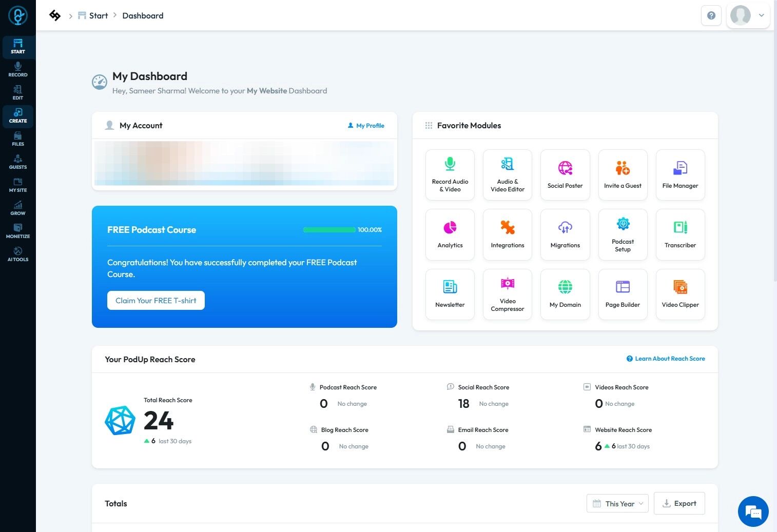Screen dimensions: 777x532
Task: Select the Integrations puzzle icon
Action: click(x=508, y=227)
